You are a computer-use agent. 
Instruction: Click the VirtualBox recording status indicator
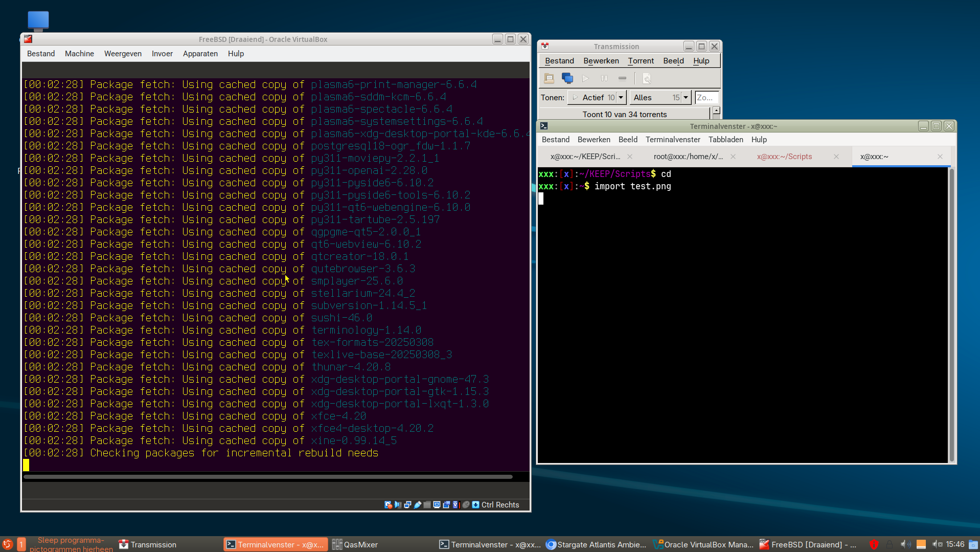point(446,505)
